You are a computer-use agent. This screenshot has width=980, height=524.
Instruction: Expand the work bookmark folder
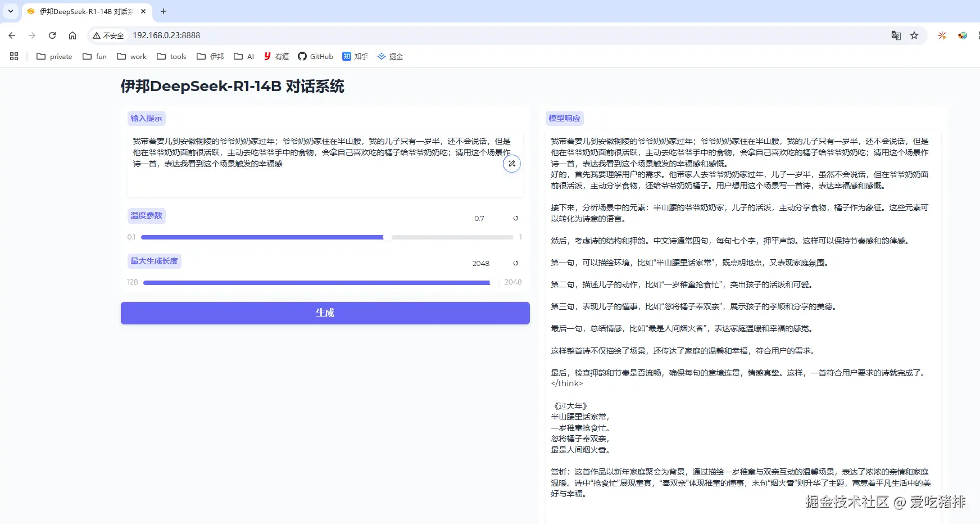coord(131,56)
